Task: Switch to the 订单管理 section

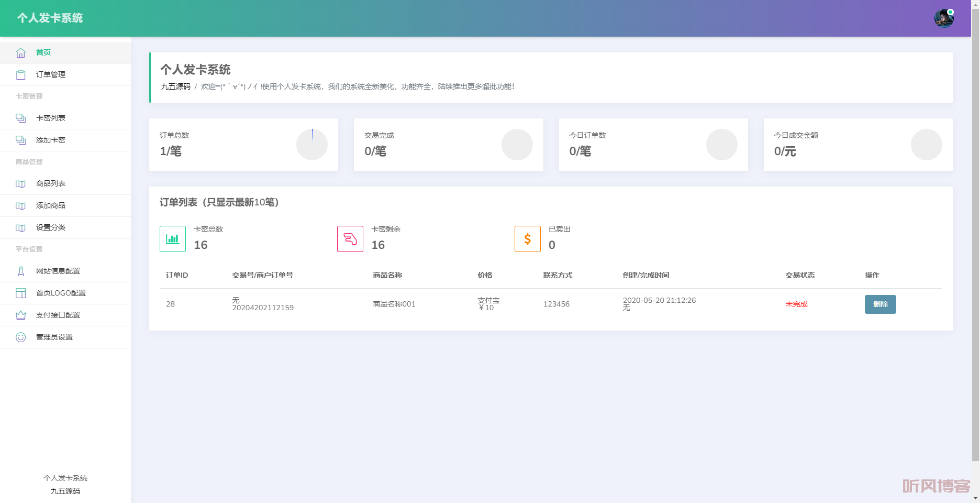Action: tap(50, 74)
